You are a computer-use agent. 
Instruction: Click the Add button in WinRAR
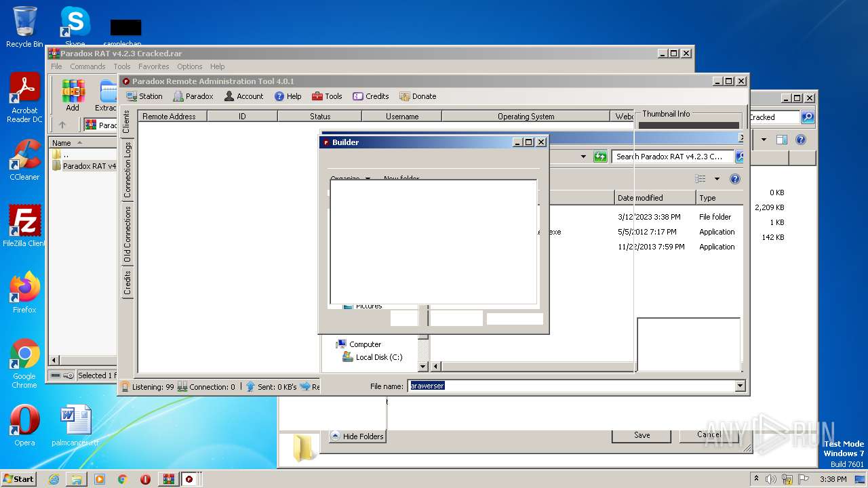pyautogui.click(x=73, y=96)
